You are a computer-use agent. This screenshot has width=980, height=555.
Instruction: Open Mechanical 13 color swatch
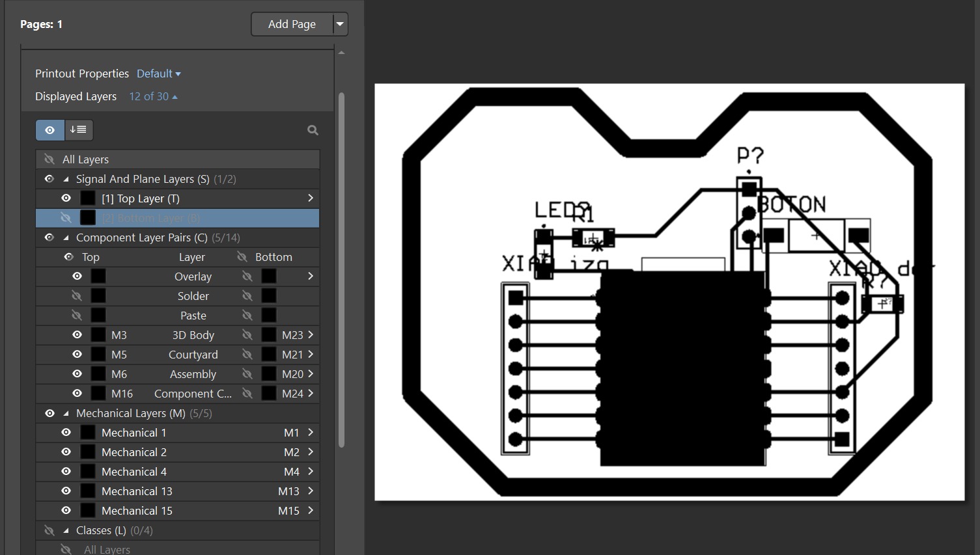(88, 491)
